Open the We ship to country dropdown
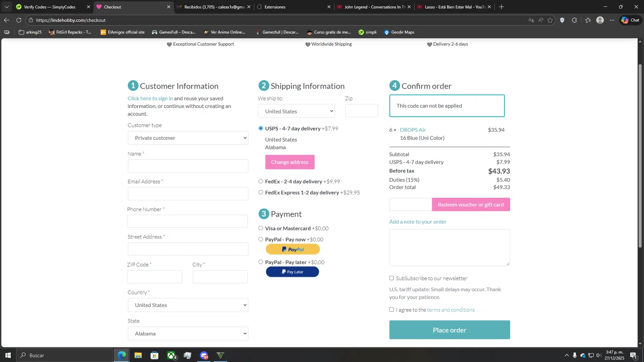Screen dimensions: 644x362 296,111
